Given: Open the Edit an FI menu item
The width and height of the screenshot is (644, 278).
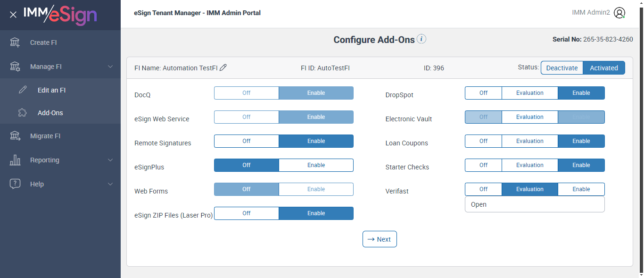Looking at the screenshot, I should point(51,90).
